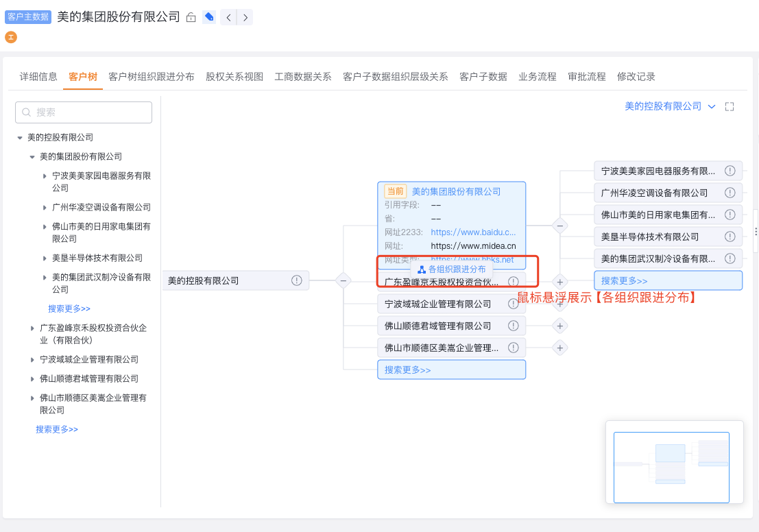Viewport: 759px width, 532px height.
Task: Open 股权关系视图 tab
Action: 234,77
